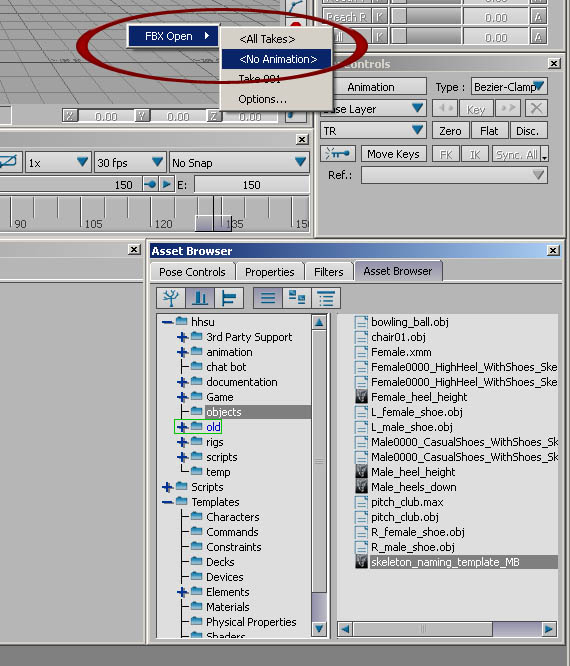Expand the animation folder

click(182, 352)
